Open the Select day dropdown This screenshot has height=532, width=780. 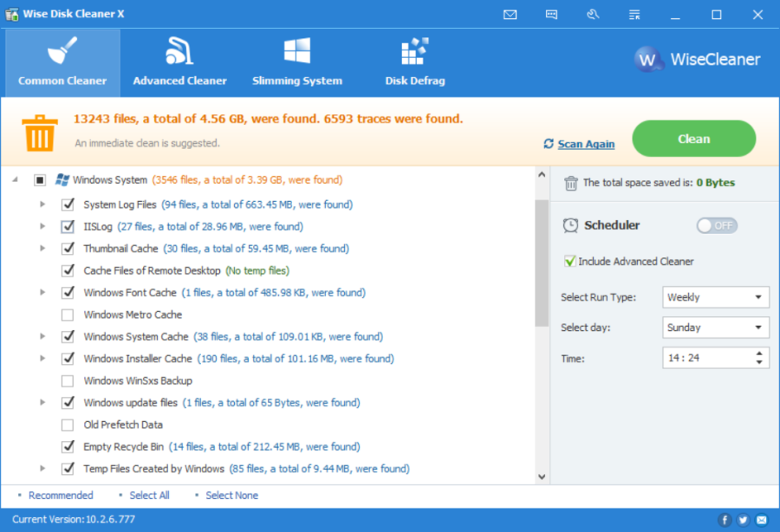coord(716,328)
